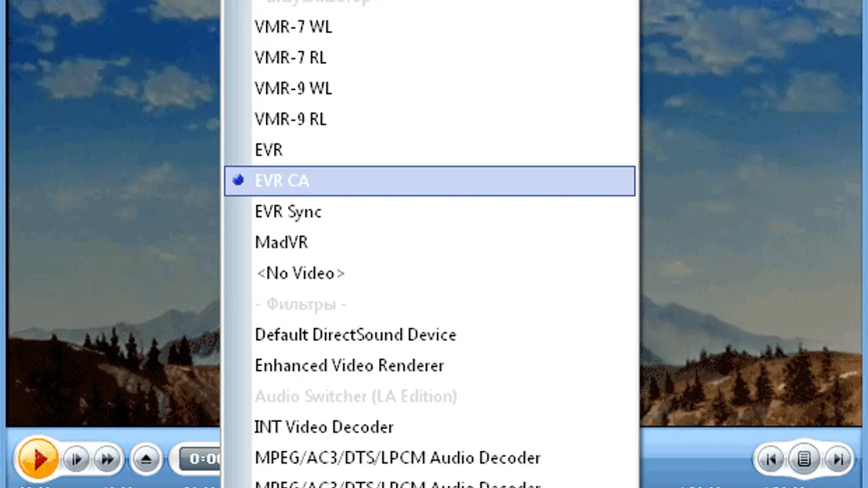Select MadVR from the renderer menu
Image resolution: width=868 pixels, height=488 pixels.
click(x=281, y=242)
